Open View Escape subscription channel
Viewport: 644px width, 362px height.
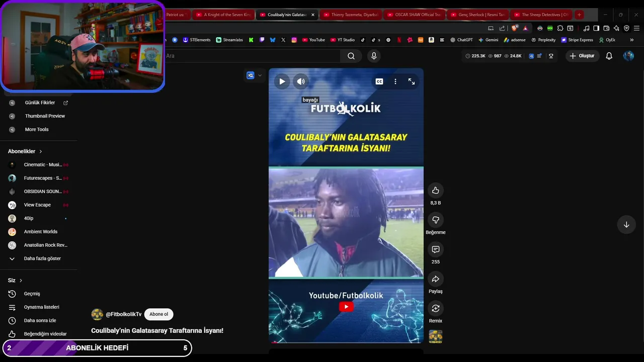pyautogui.click(x=38, y=205)
